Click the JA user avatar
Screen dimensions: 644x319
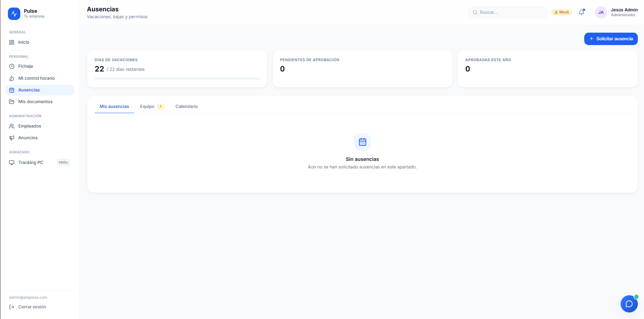[601, 12]
